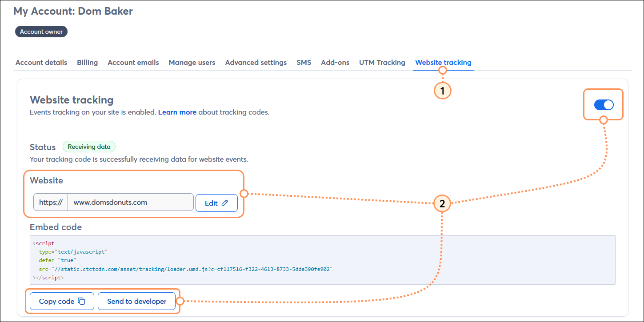The height and width of the screenshot is (322, 644).
Task: Click inside the www.domsdonuts.com URL field
Action: [x=130, y=202]
